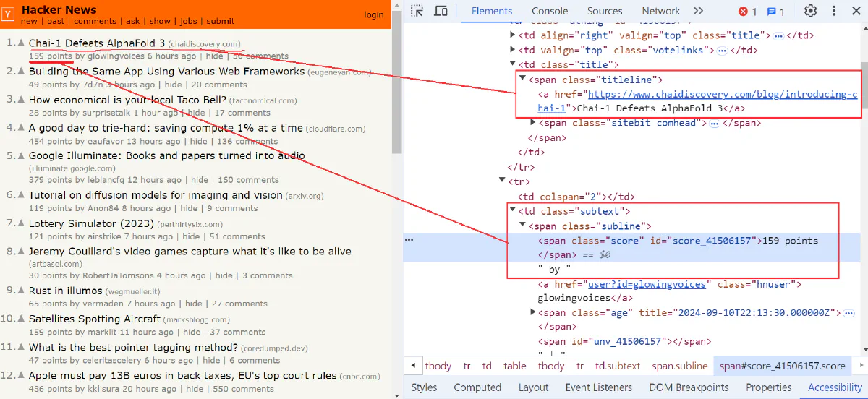Collapse the span class titleline node
The width and height of the screenshot is (868, 399).
(522, 80)
